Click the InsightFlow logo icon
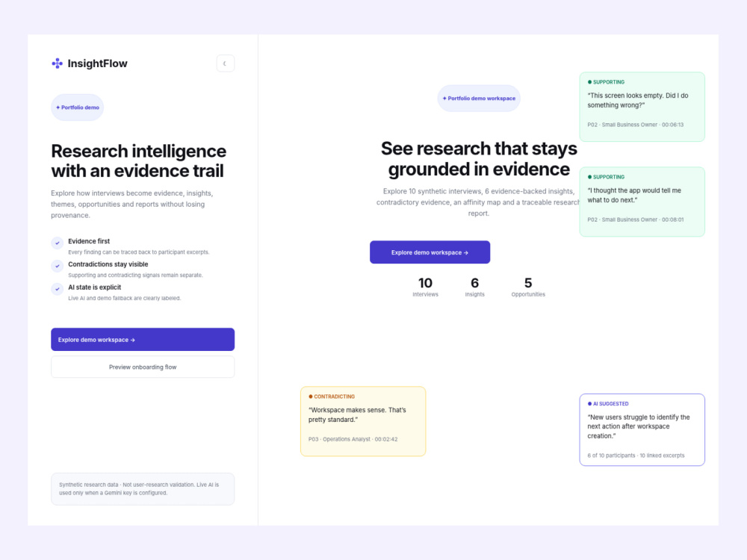 [58, 63]
